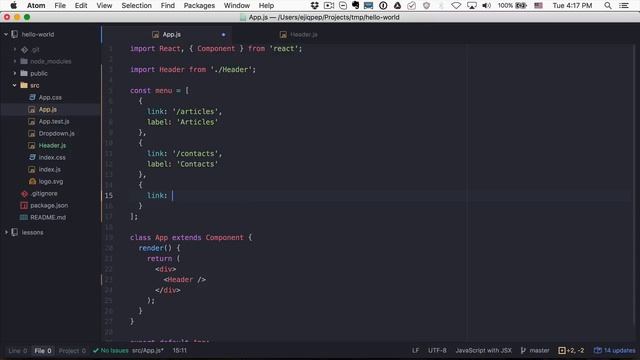Screen dimensions: 640x360
Task: Open the Apple menu
Action: [x=13, y=6]
